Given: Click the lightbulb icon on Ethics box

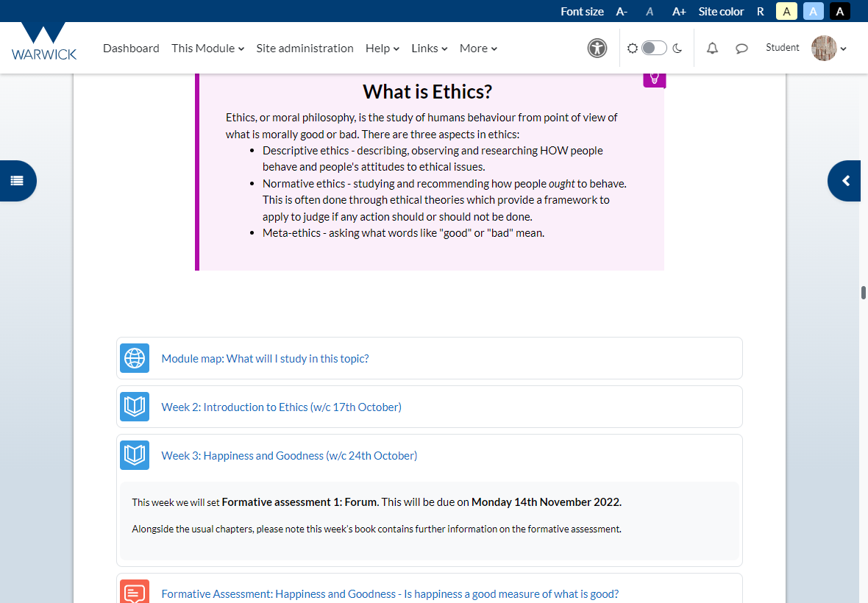Looking at the screenshot, I should (x=654, y=78).
